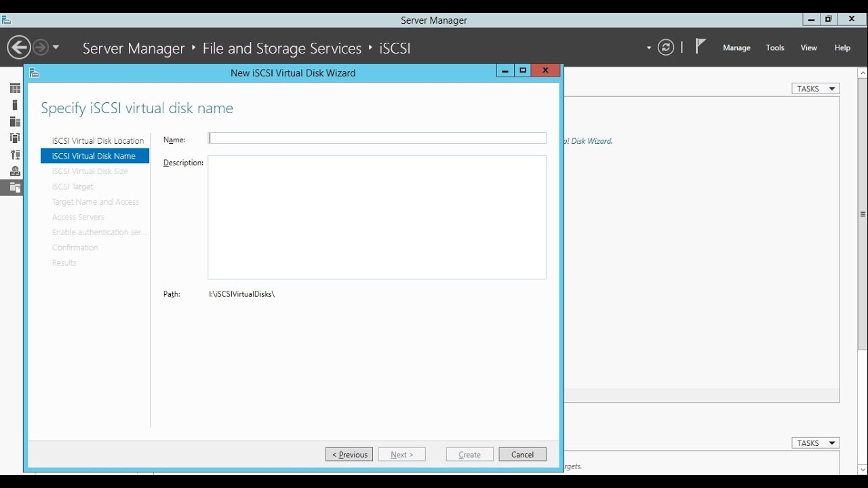Click the Create button
The image size is (868, 488).
(470, 454)
